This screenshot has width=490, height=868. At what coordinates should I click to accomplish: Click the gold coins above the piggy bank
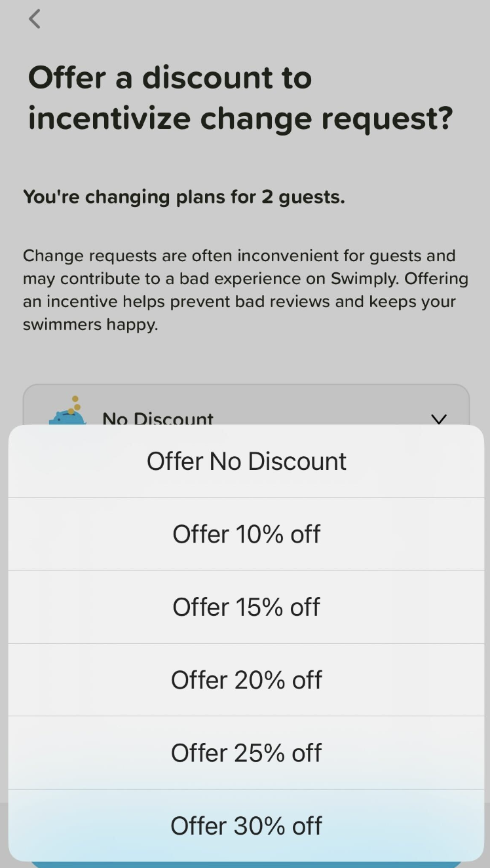[76, 403]
